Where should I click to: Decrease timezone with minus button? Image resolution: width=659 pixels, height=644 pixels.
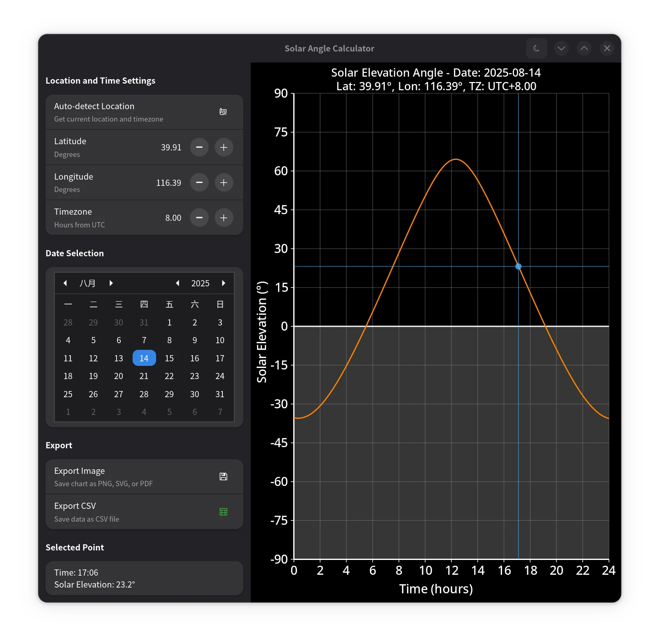(x=199, y=218)
